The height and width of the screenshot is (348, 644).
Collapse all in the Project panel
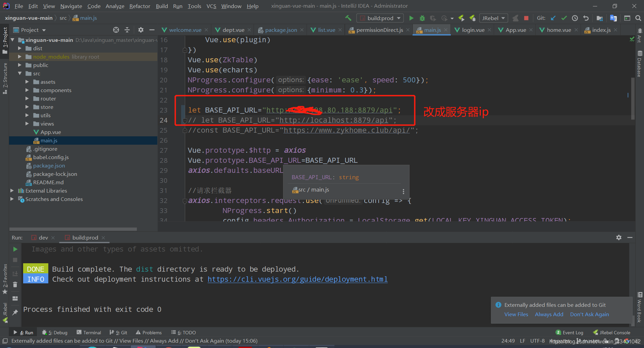127,30
